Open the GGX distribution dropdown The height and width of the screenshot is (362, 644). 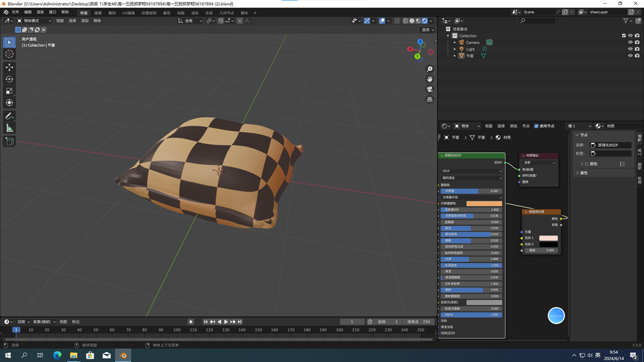click(x=471, y=171)
